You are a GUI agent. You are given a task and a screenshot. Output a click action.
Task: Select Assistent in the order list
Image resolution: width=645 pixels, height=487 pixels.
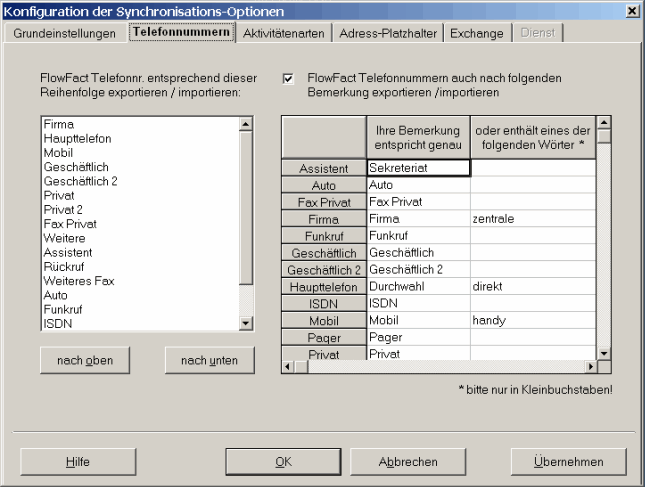(x=141, y=253)
